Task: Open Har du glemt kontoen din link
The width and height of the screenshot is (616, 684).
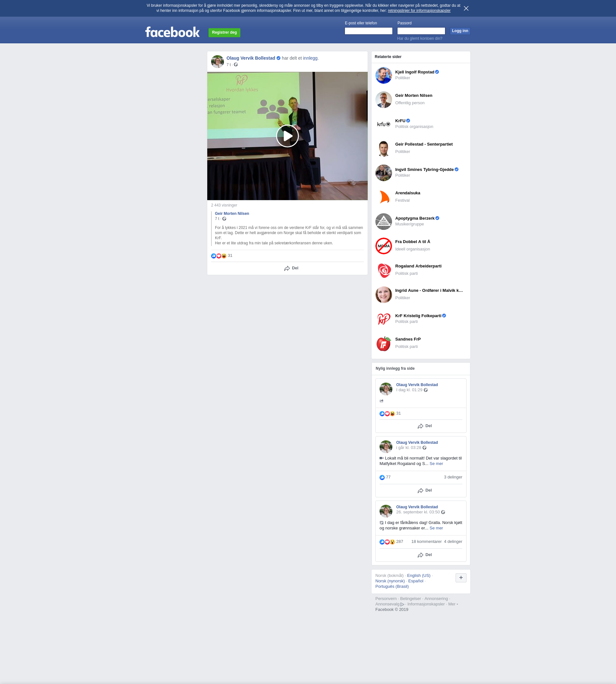Action: pyautogui.click(x=419, y=38)
